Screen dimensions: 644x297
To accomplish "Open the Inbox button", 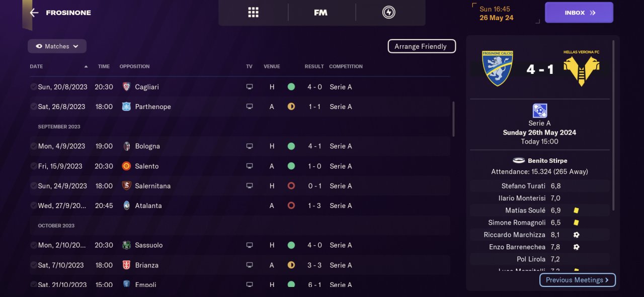I will tap(579, 13).
